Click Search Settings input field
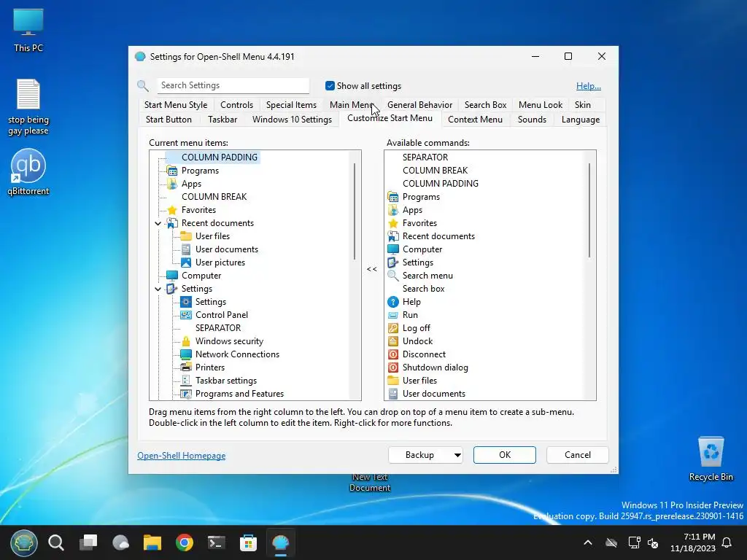The width and height of the screenshot is (747, 560). click(233, 85)
